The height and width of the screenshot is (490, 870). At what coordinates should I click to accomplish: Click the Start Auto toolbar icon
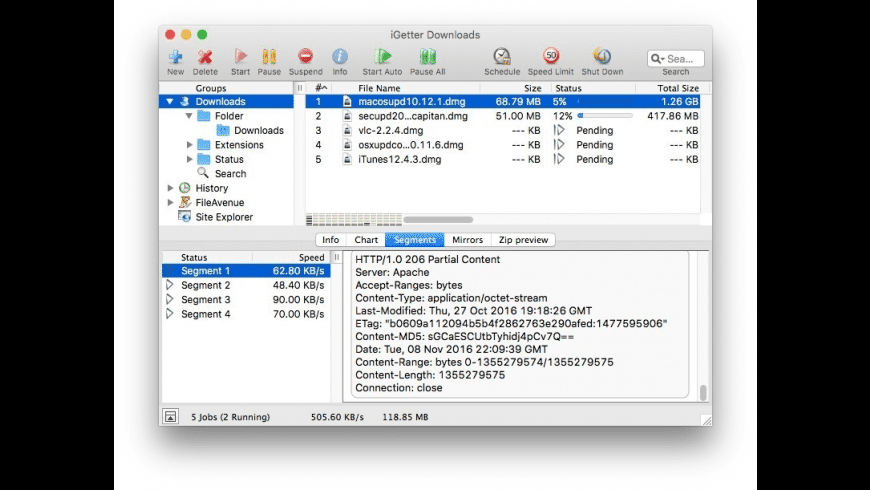382,57
